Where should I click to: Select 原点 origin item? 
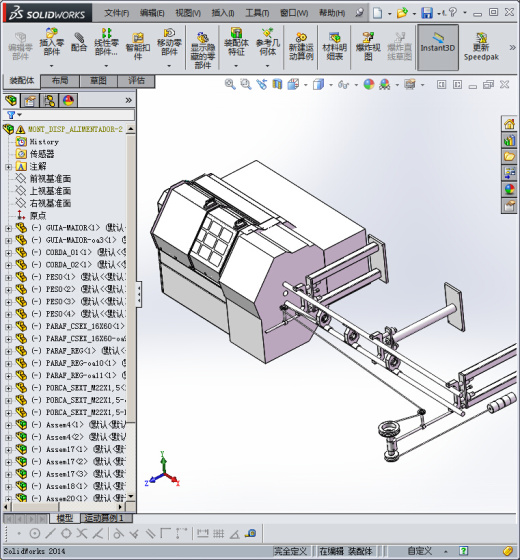point(38,216)
